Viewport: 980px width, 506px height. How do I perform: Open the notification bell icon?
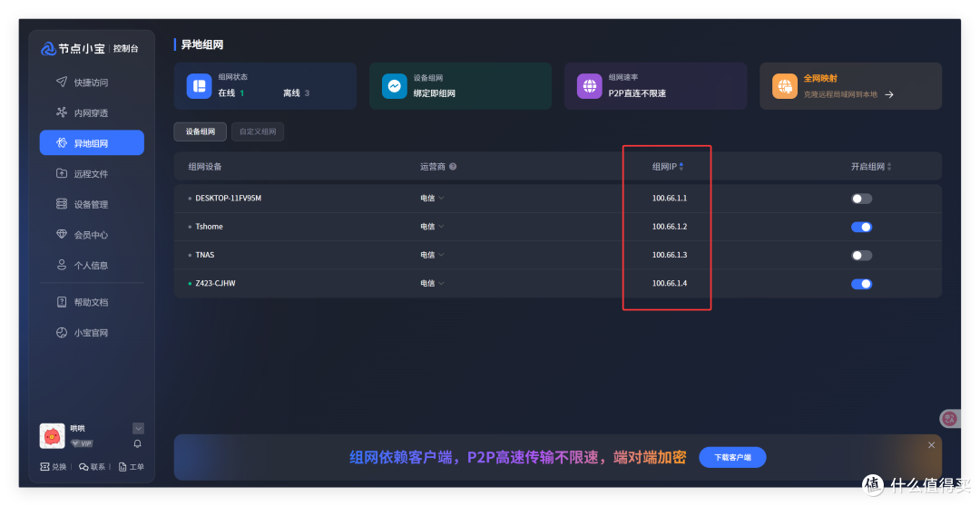138,443
